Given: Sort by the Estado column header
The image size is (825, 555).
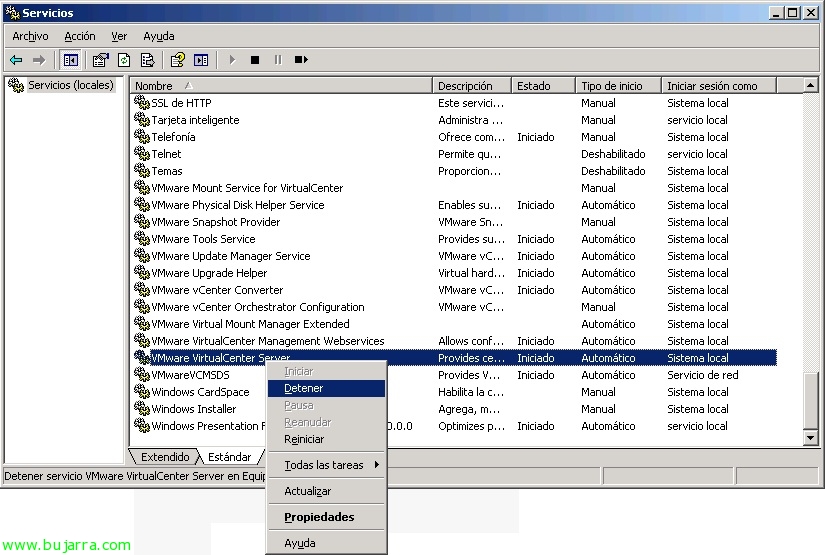Looking at the screenshot, I should (x=543, y=86).
